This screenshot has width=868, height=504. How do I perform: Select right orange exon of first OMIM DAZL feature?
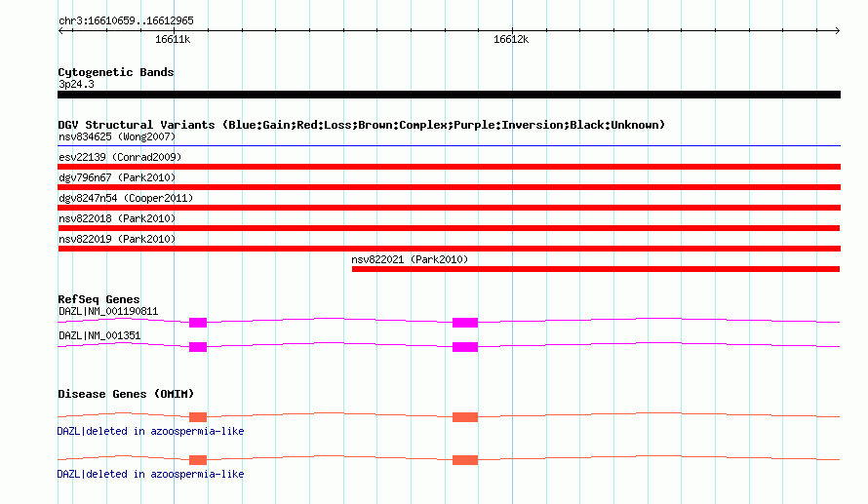[x=465, y=417]
